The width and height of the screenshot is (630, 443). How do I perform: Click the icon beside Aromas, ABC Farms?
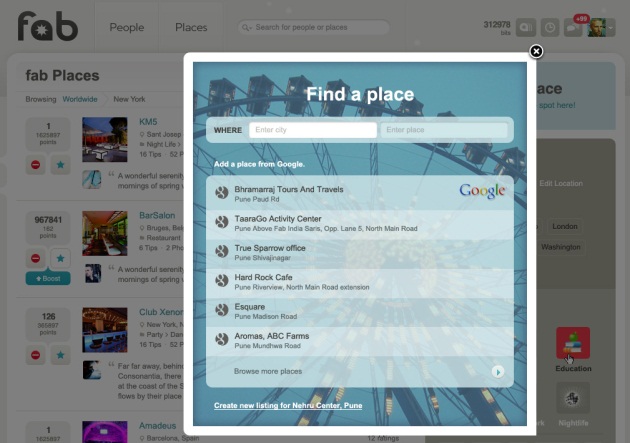tap(221, 339)
